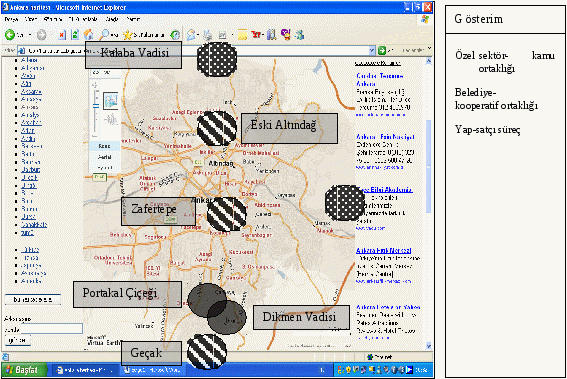This screenshot has width=567, height=379.
Task: Stop page loading with red X icon
Action: pyautogui.click(x=62, y=35)
